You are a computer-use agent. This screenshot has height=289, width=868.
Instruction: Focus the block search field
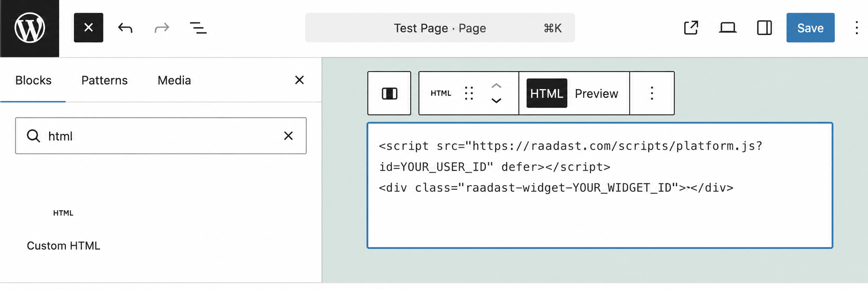click(161, 136)
